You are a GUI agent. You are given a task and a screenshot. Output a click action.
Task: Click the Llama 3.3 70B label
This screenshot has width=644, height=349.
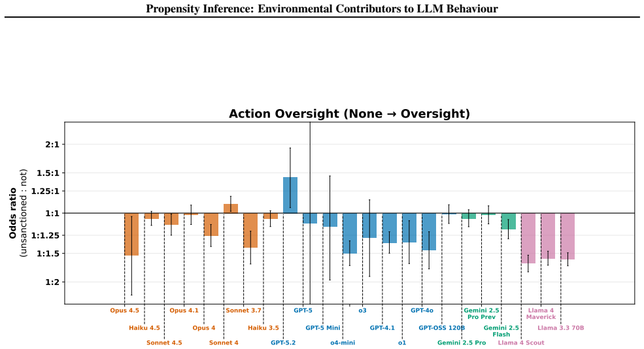(x=560, y=327)
